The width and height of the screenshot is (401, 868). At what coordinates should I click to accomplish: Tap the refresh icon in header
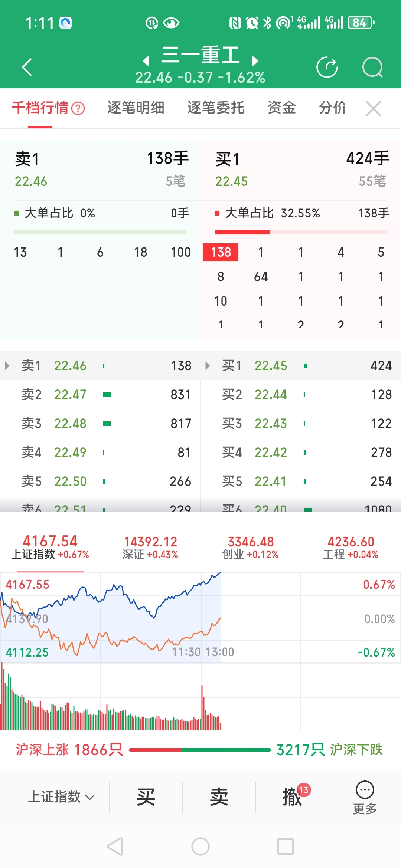[x=327, y=67]
